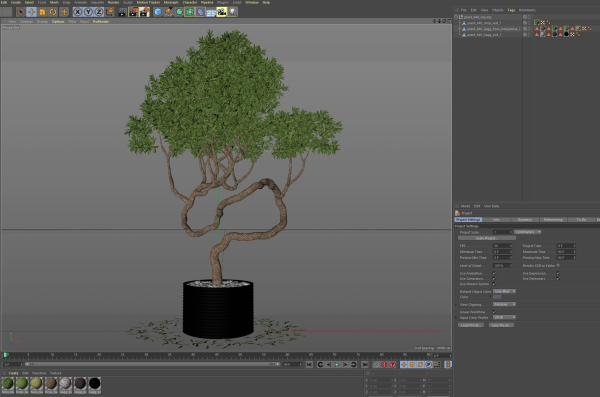Click the Level of Detail field
Viewport: 600px width, 397px height.
click(501, 266)
